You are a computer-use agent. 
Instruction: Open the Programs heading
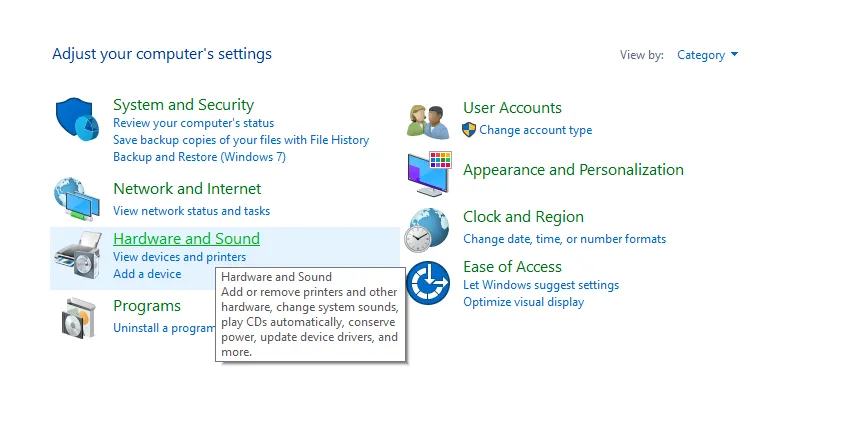147,306
